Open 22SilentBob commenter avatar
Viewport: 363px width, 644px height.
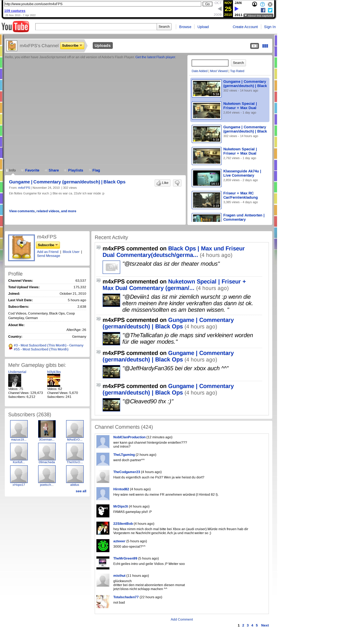coord(103,528)
